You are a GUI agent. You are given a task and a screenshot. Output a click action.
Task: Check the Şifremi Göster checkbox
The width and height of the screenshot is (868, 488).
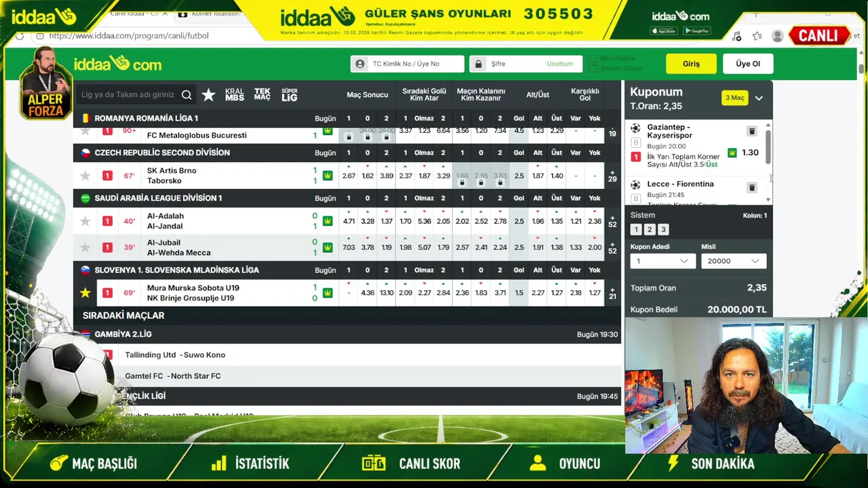point(593,68)
